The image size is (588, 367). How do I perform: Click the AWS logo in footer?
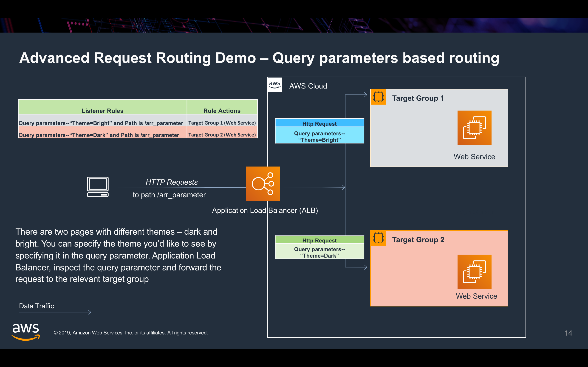click(25, 332)
